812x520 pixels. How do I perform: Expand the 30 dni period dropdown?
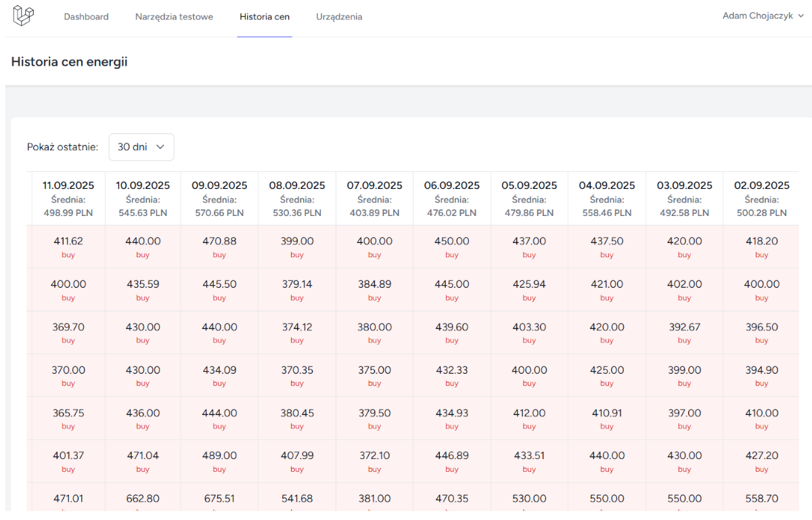point(141,147)
